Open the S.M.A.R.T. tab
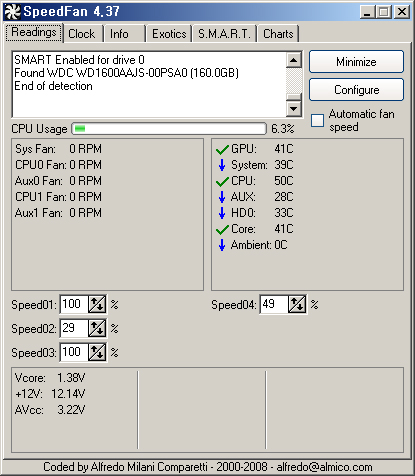This screenshot has height=476, width=415. (224, 34)
